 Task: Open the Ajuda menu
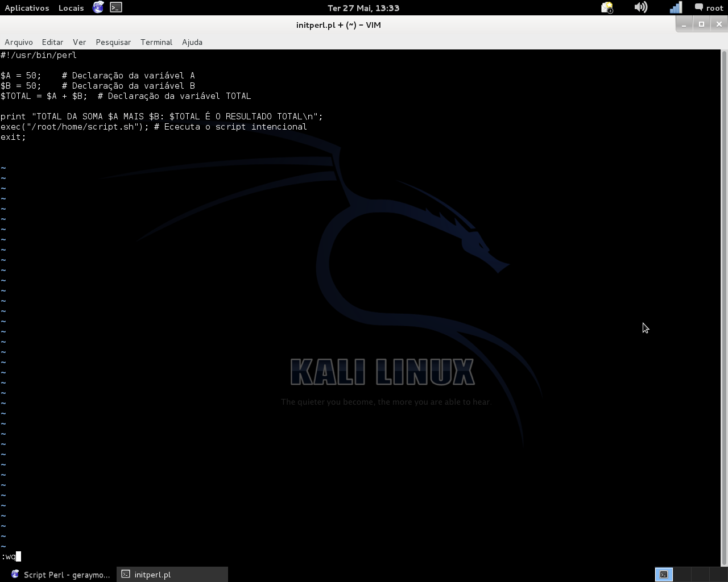coord(192,42)
